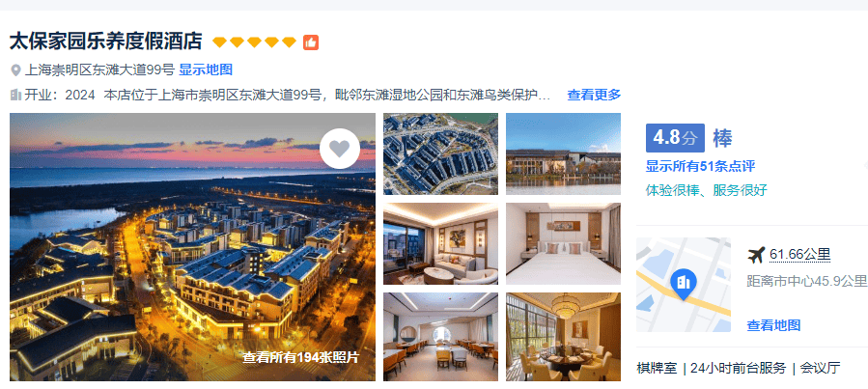Click the 4.8分 score badge

[675, 138]
